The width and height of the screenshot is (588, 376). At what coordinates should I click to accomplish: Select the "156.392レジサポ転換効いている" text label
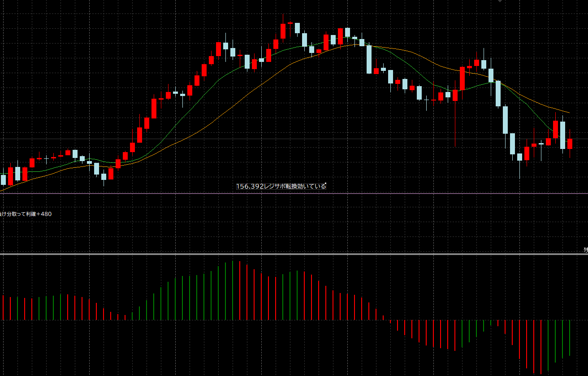click(x=281, y=186)
